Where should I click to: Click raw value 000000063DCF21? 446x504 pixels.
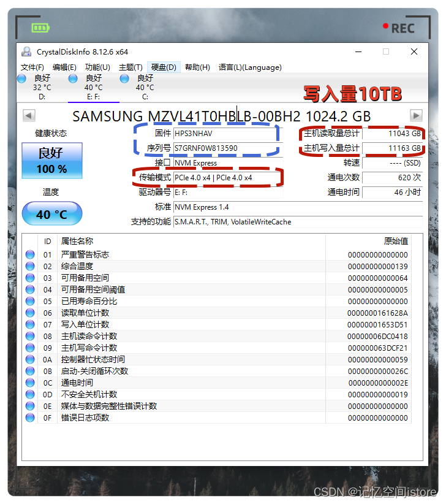click(x=377, y=348)
